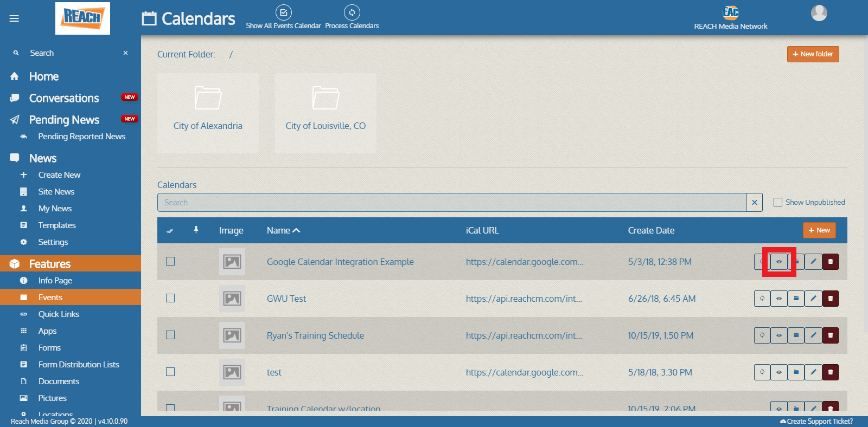Click the GWU Test image thumbnail
This screenshot has height=427, width=868.
[232, 299]
